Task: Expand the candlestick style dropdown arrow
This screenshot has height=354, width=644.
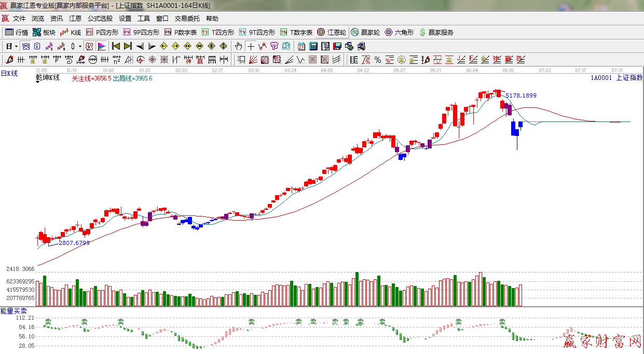Action: (80, 46)
